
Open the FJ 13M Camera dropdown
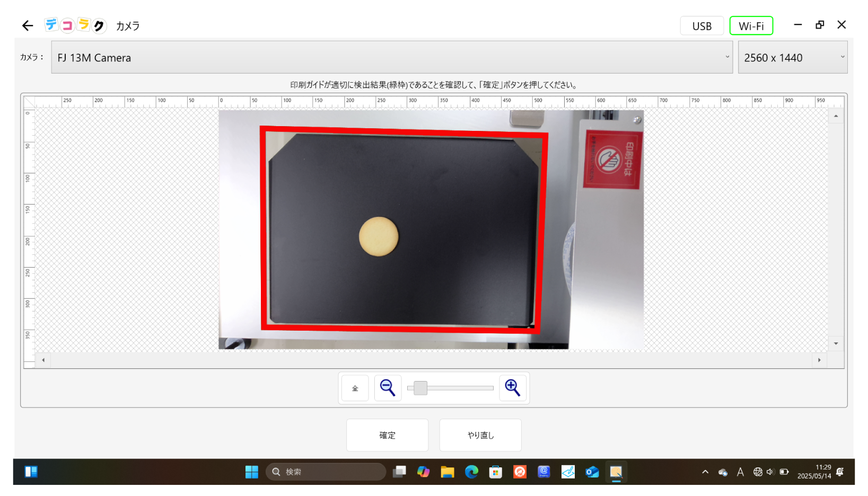pyautogui.click(x=392, y=57)
